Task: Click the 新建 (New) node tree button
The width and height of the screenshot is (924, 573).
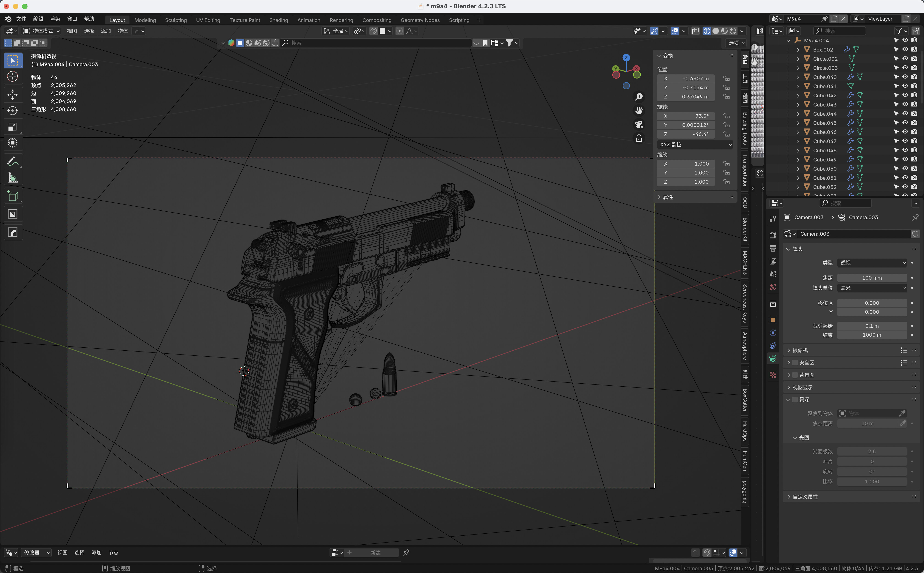Action: (372, 553)
